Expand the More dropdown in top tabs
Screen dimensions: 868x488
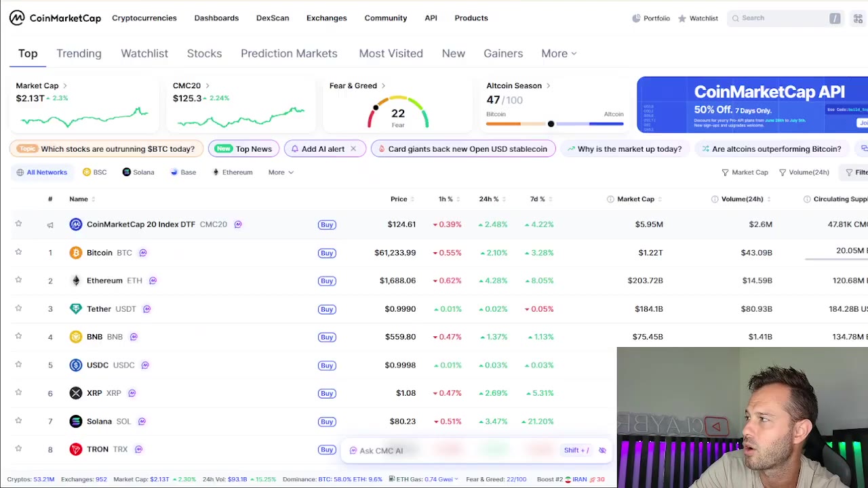(x=559, y=54)
